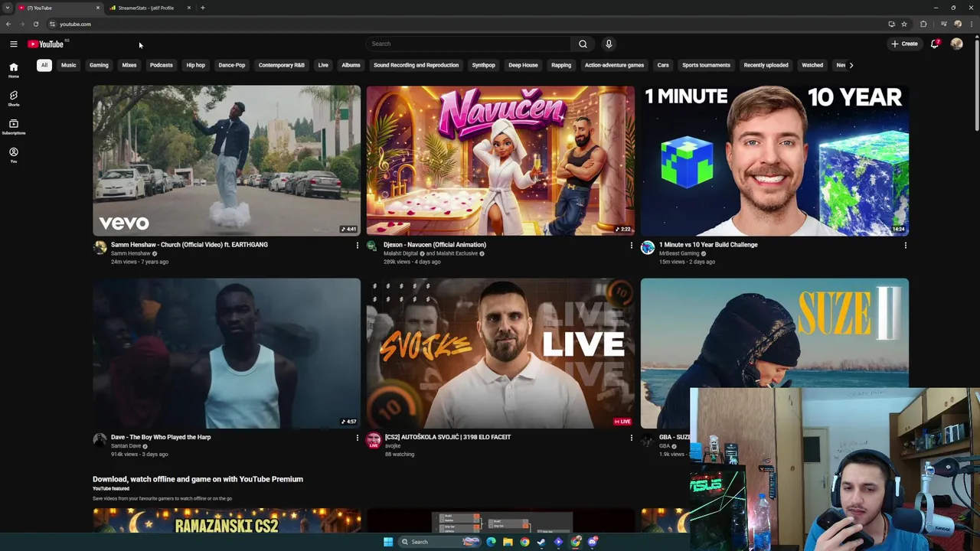Viewport: 980px width, 551px height.
Task: Show more filter chips with the right arrow
Action: point(851,65)
